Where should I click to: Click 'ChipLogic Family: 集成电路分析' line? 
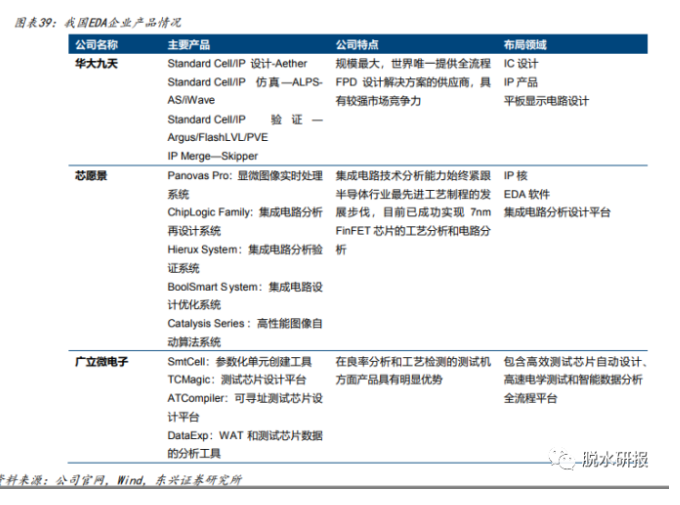(x=245, y=212)
